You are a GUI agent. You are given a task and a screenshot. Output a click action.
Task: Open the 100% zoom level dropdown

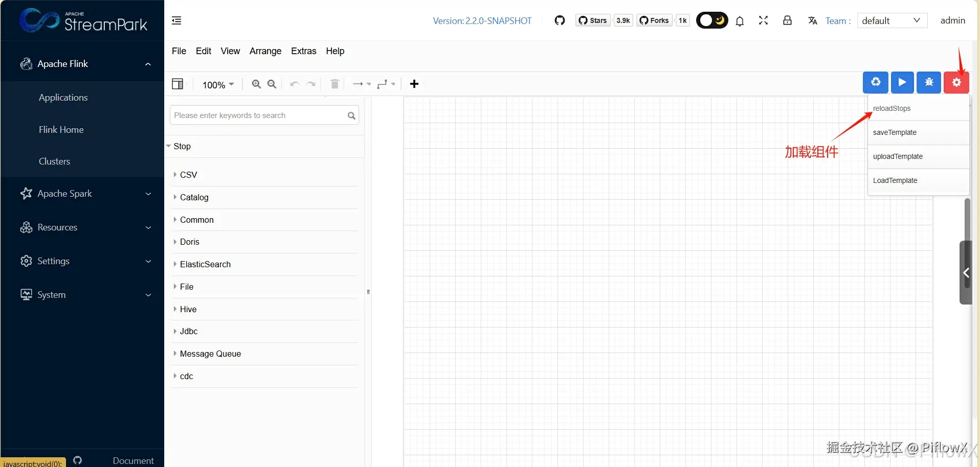pyautogui.click(x=218, y=84)
